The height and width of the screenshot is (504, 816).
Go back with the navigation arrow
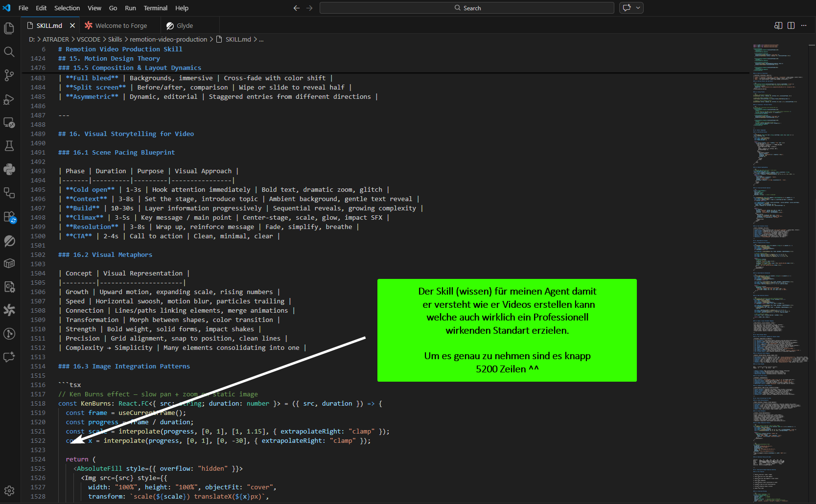(x=296, y=8)
